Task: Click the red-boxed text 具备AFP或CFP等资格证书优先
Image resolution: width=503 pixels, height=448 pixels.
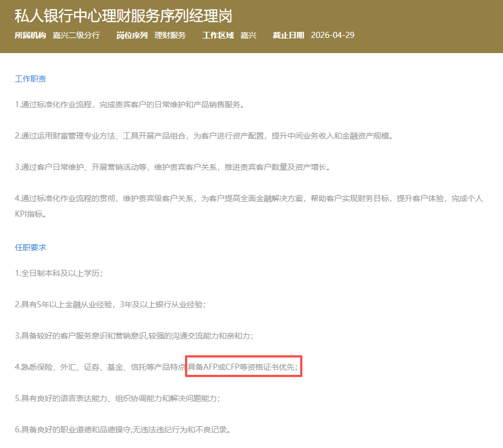Action: (243, 367)
